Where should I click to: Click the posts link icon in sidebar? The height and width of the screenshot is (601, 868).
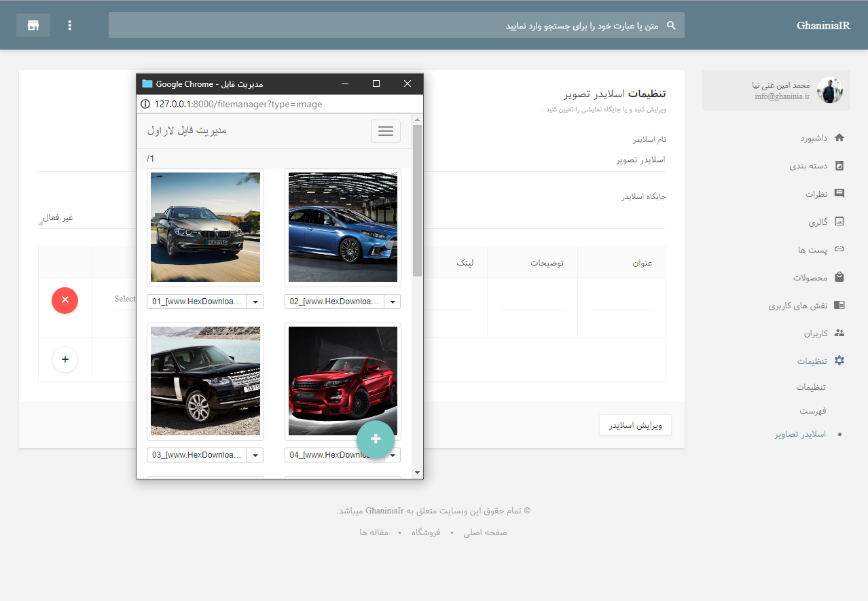pyautogui.click(x=839, y=249)
